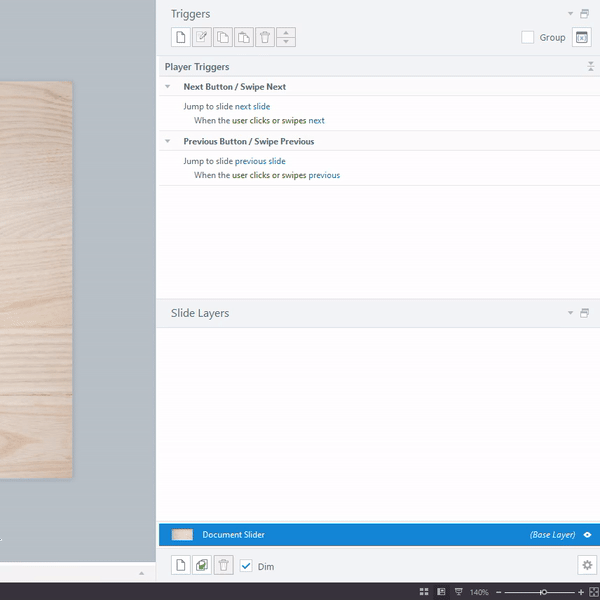This screenshot has height=600, width=600.
Task: Click the zoom slider handle
Action: [x=543, y=592]
